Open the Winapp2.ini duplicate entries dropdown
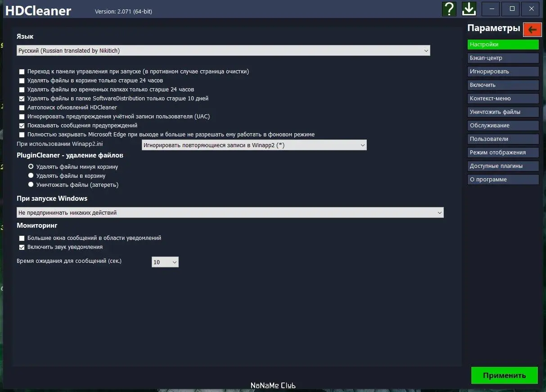Viewport: 546px width, 392px height. coord(254,145)
